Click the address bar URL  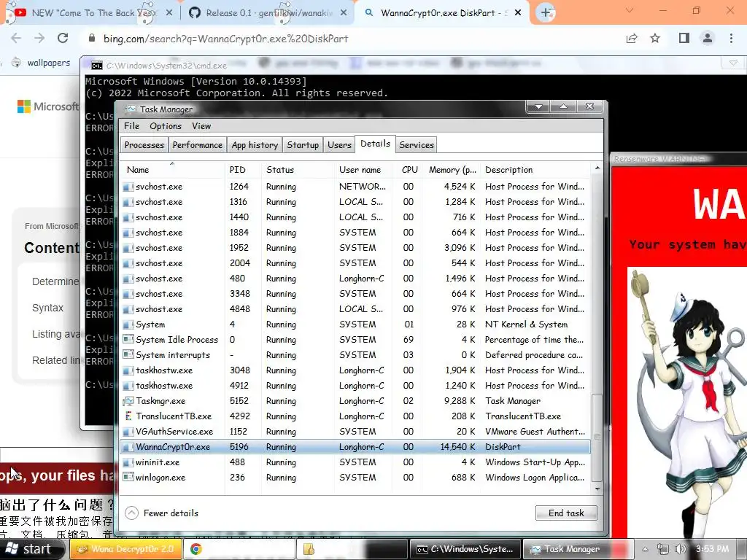(x=226, y=39)
